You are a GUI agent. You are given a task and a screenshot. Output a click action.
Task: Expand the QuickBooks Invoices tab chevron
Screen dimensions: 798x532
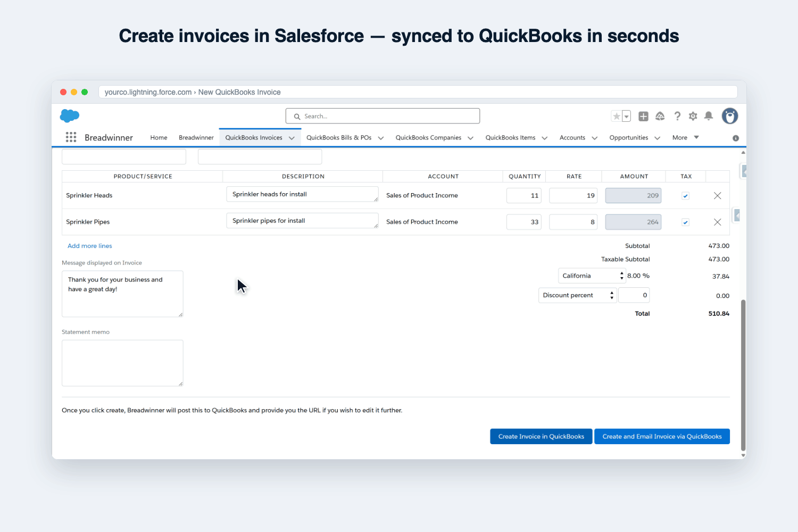coord(292,138)
